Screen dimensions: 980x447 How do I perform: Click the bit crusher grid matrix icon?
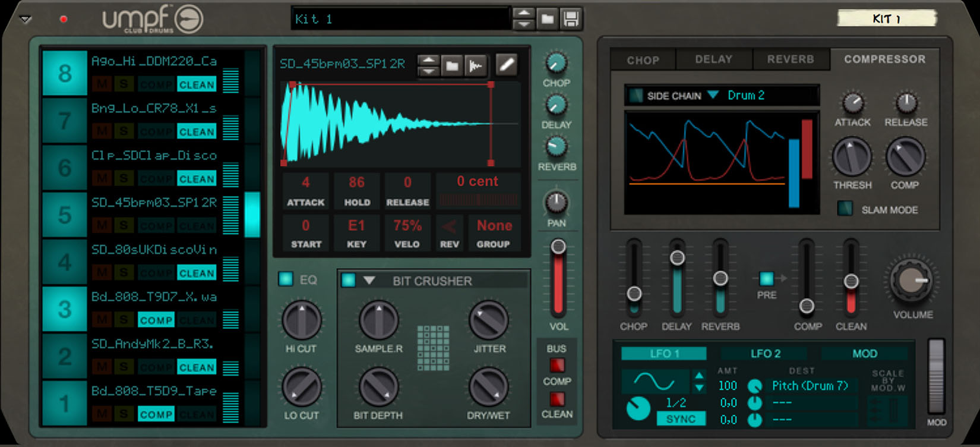coord(433,348)
